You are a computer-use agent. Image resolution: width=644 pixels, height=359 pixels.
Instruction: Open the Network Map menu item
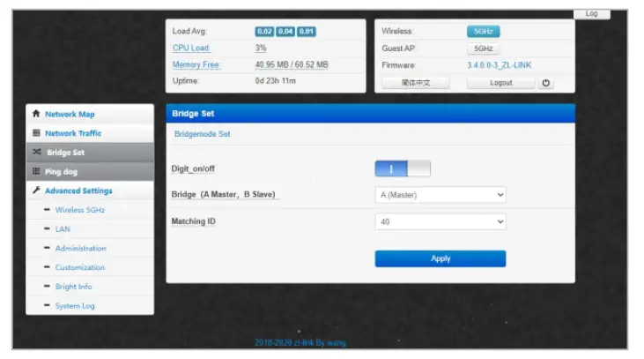click(90, 114)
